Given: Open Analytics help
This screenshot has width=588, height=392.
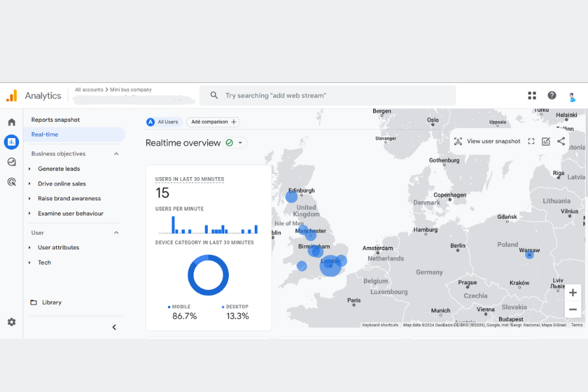Looking at the screenshot, I should [x=551, y=95].
